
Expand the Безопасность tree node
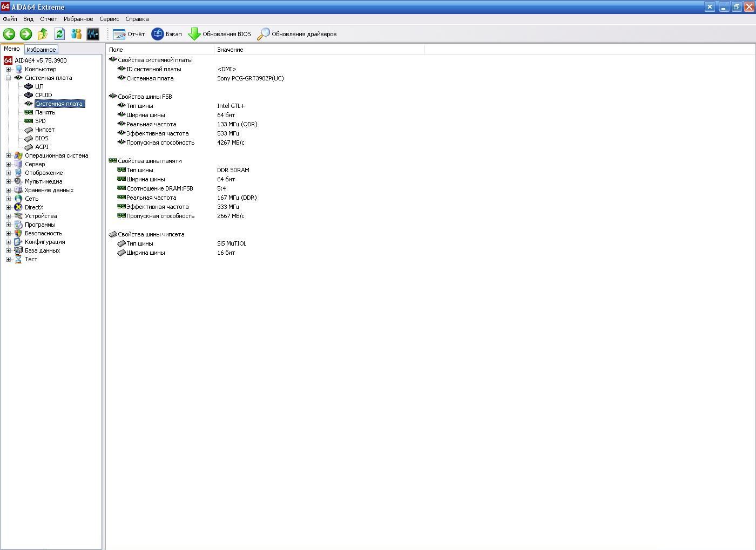[8, 233]
